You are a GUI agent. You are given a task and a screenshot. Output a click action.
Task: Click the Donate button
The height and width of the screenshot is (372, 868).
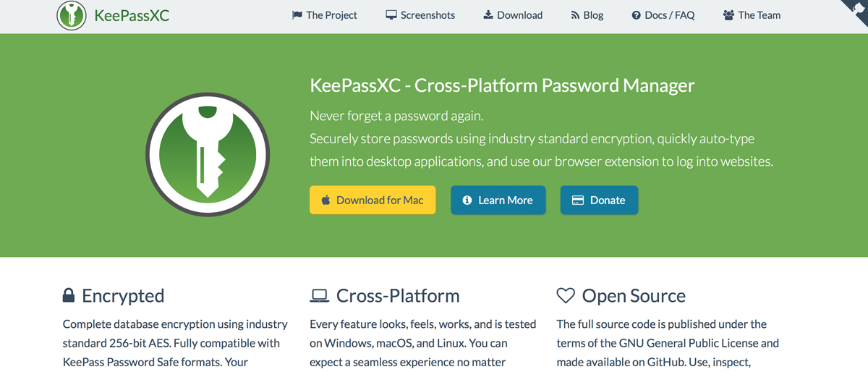click(599, 200)
